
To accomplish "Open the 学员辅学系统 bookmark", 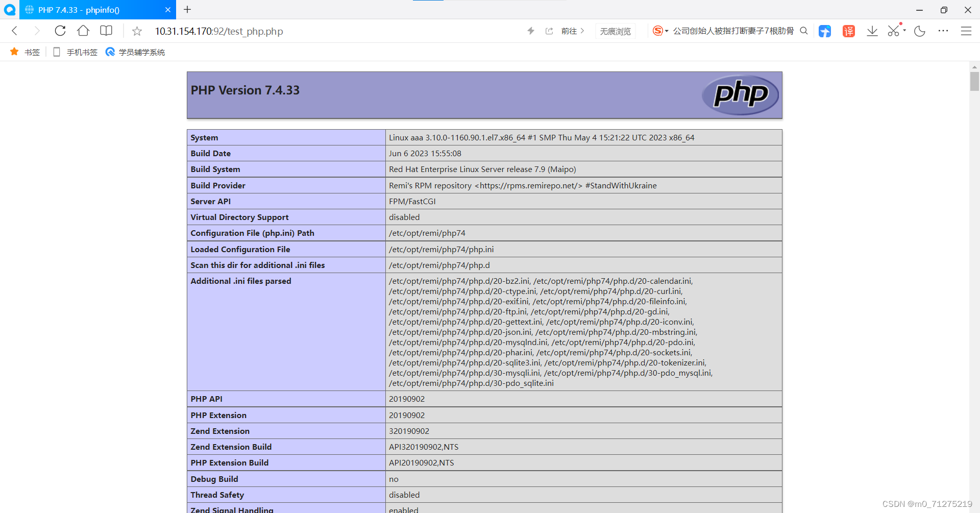I will point(135,52).
